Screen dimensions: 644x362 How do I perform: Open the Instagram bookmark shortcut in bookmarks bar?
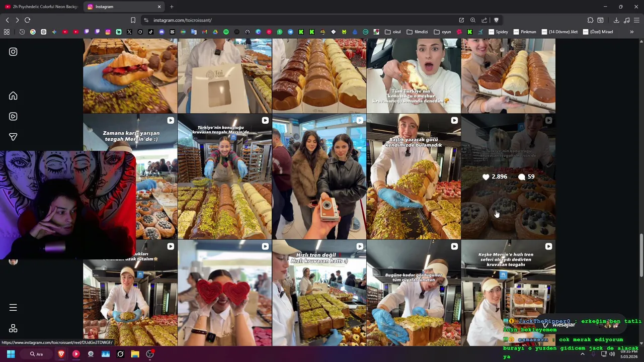click(x=108, y=32)
